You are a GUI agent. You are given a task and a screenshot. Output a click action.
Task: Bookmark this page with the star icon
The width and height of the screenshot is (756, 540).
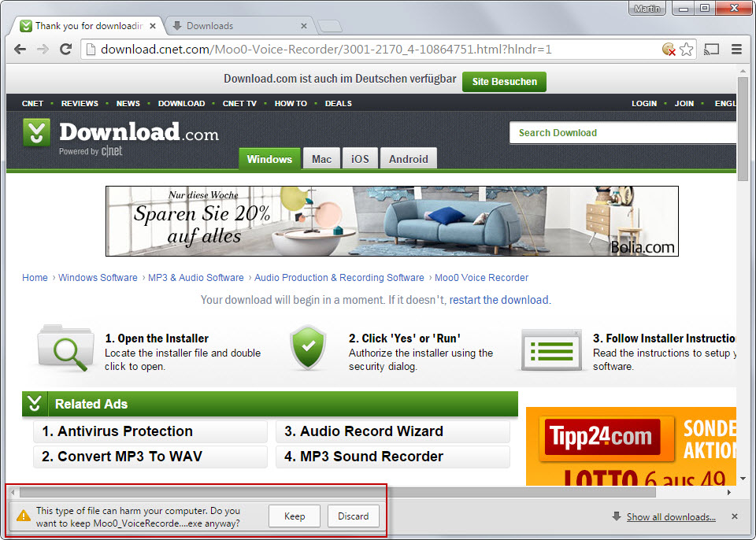[686, 49]
